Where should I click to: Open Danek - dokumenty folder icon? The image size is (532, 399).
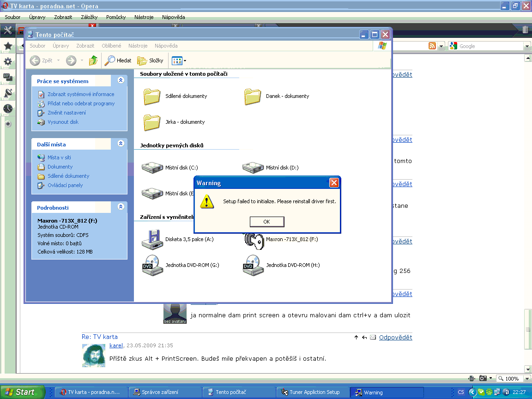(253, 97)
